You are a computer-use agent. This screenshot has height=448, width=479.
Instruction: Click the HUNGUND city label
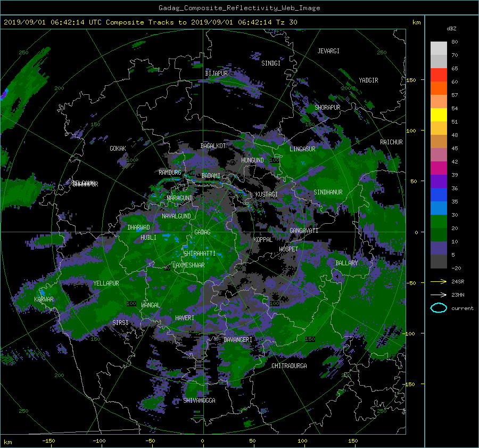(x=252, y=160)
